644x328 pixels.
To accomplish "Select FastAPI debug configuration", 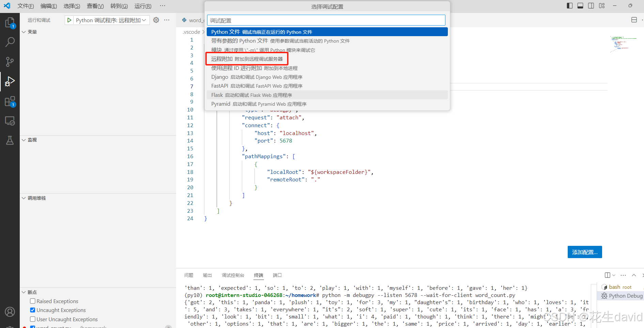I will (327, 86).
